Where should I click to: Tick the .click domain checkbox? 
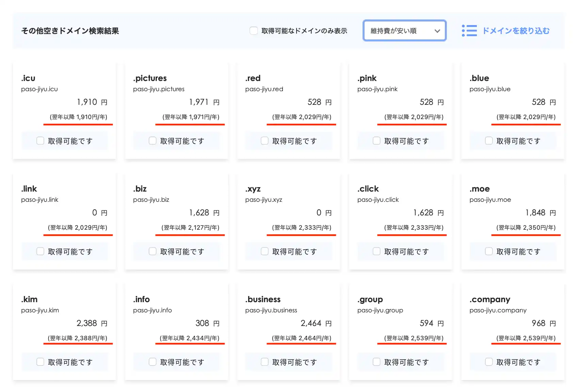coord(376,251)
